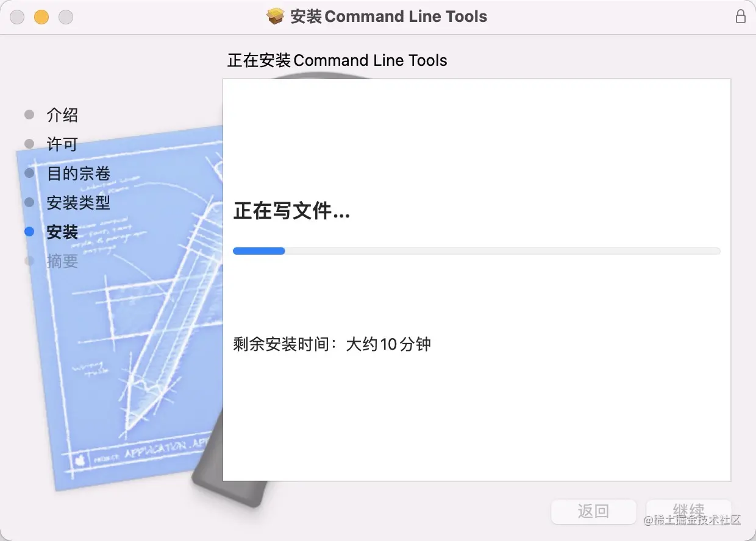
Task: Select the 安装类型 step label
Action: pos(79,203)
